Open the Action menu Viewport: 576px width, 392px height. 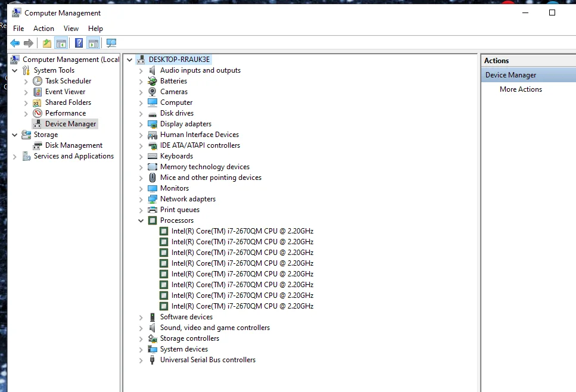(43, 28)
